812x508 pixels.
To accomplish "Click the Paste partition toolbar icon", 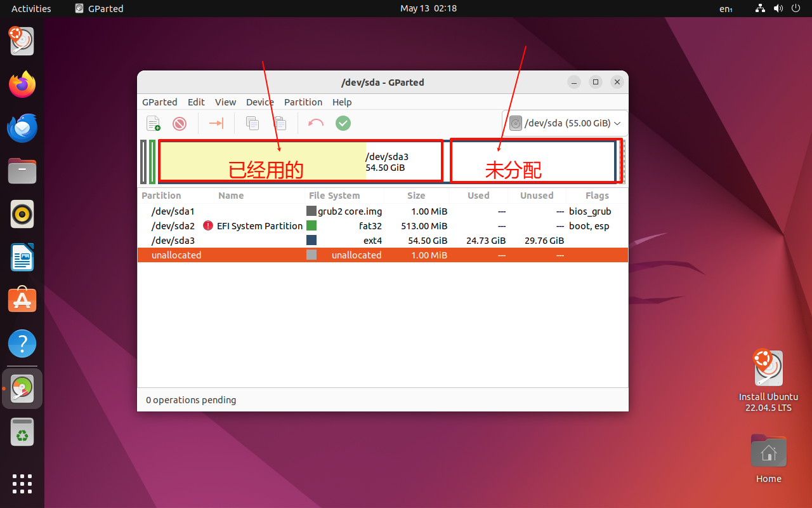I will click(x=280, y=123).
